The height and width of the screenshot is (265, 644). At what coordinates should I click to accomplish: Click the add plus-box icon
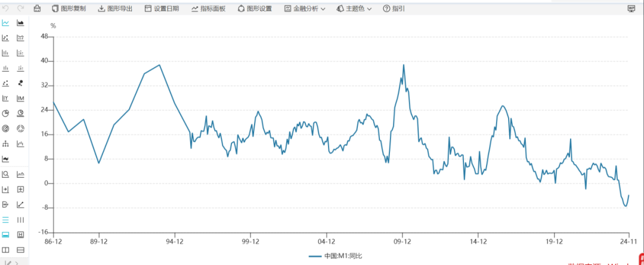20,189
